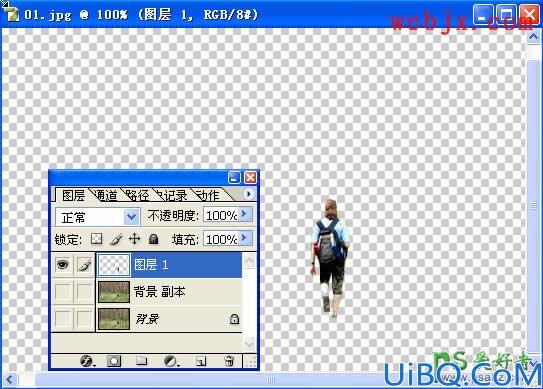Lock layer position with move icon
The height and width of the screenshot is (389, 543).
coord(134,239)
